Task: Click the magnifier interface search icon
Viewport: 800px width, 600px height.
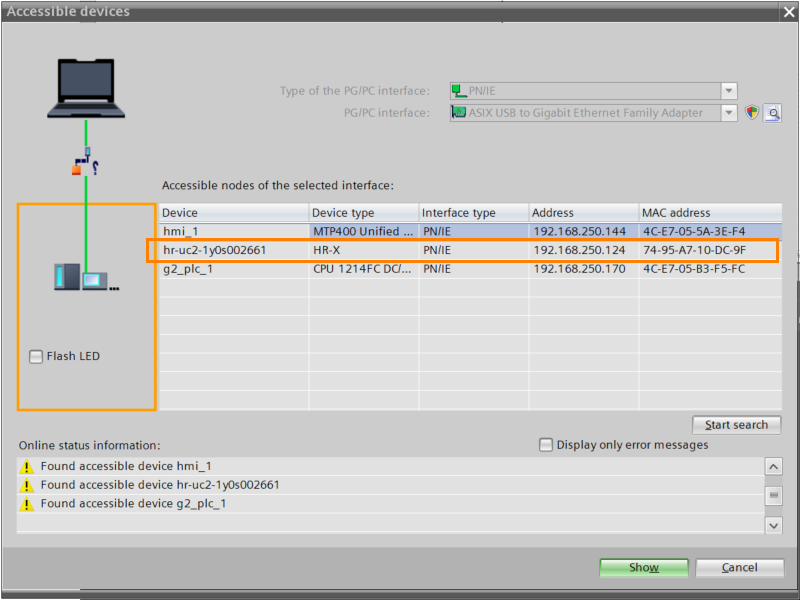Action: pyautogui.click(x=773, y=113)
